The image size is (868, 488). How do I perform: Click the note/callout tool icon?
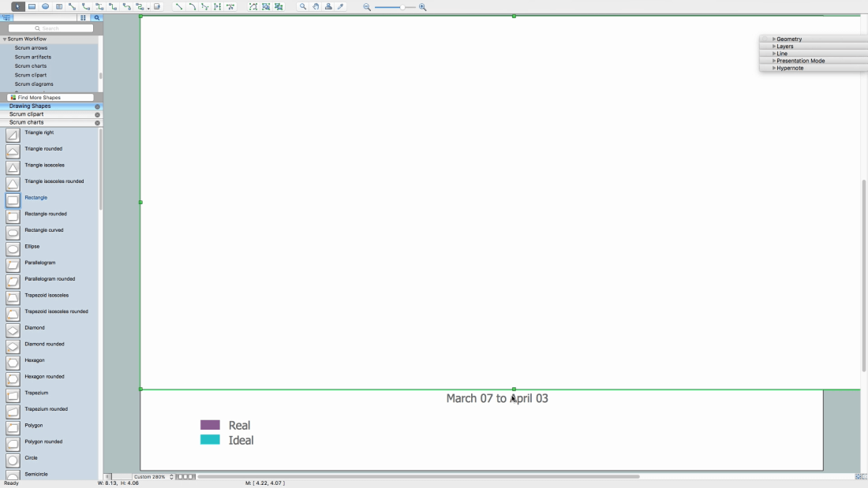pyautogui.click(x=157, y=6)
